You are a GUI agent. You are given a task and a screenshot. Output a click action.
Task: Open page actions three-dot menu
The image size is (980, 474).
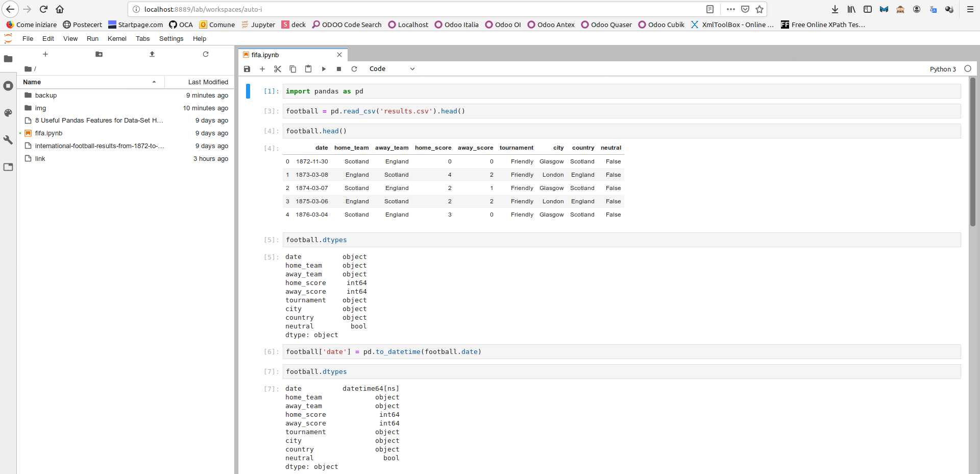[x=731, y=9]
